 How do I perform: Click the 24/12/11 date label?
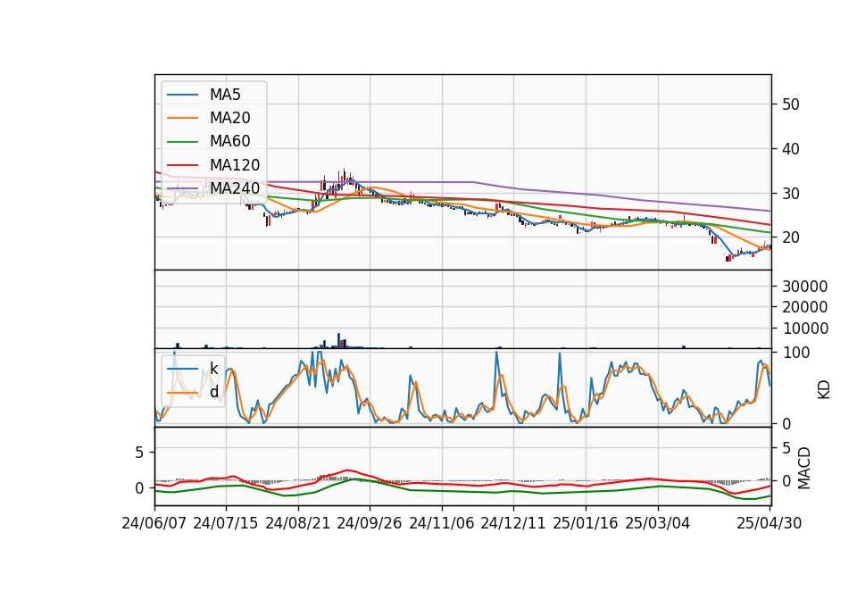point(513,524)
